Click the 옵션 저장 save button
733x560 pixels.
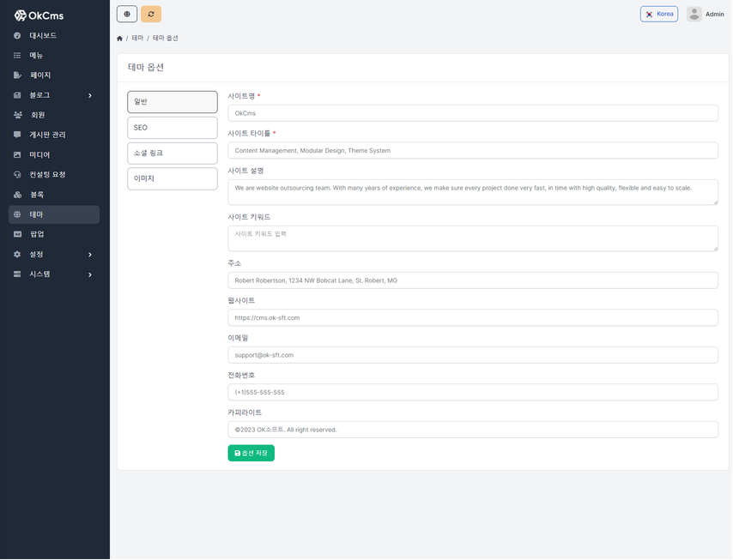tap(251, 453)
